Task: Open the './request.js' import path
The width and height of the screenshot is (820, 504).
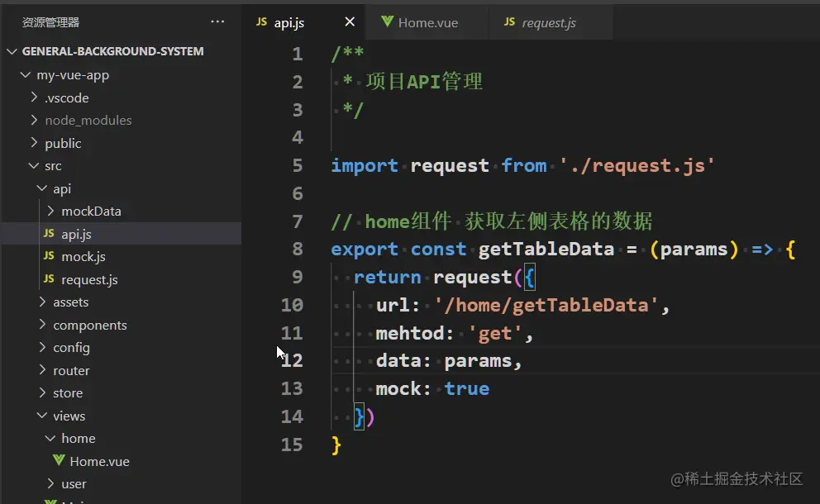Action: tap(636, 165)
